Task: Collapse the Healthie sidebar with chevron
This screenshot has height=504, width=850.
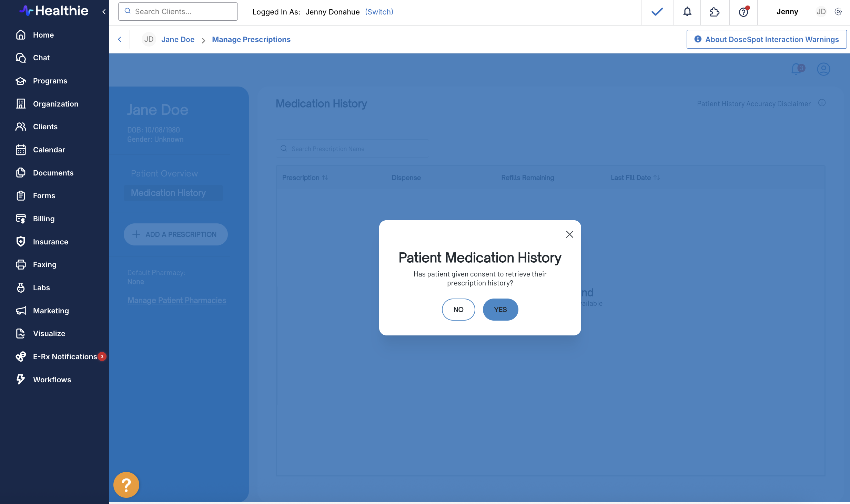Action: tap(104, 12)
